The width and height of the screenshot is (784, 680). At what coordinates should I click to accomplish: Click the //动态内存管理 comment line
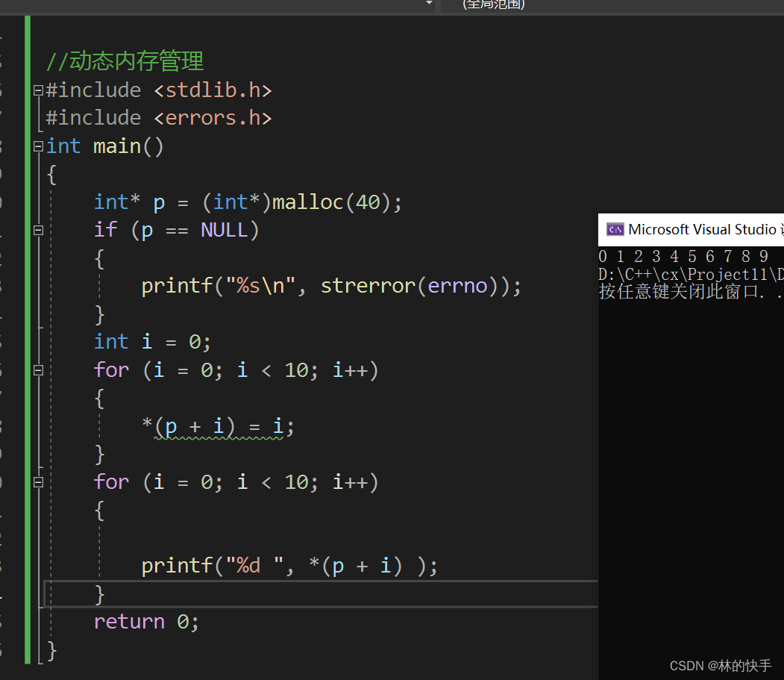point(125,61)
